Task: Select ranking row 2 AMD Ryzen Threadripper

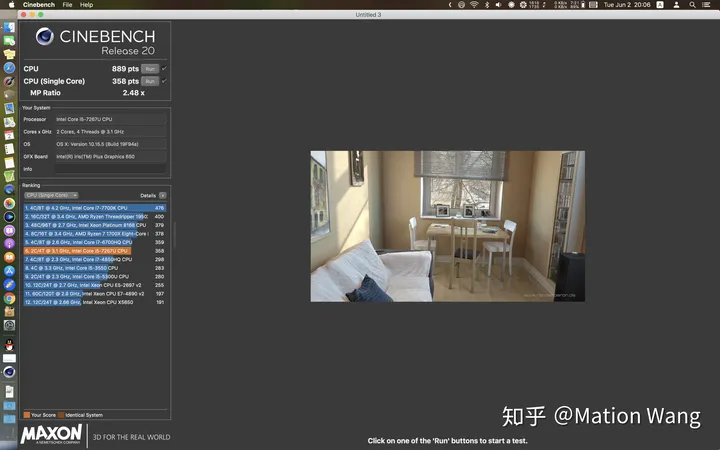Action: click(95, 217)
